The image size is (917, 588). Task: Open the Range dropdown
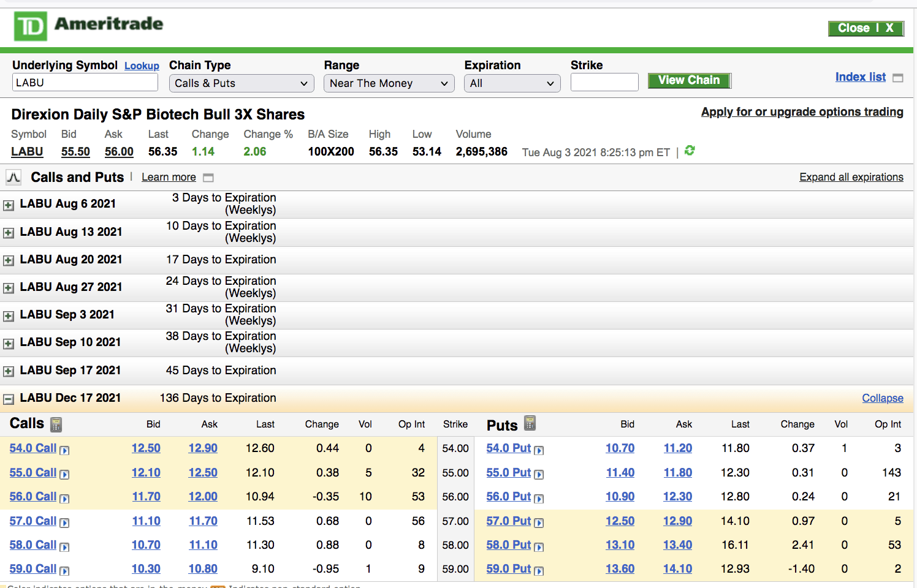(389, 83)
